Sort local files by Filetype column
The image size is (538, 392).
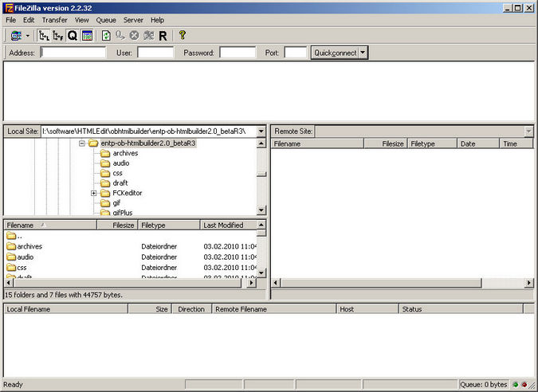tap(169, 225)
